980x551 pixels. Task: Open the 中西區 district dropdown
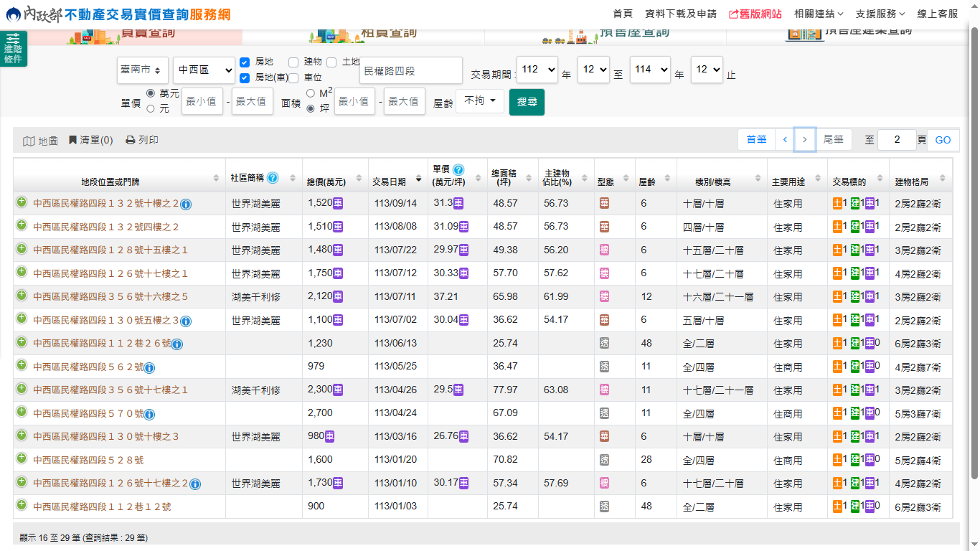204,70
